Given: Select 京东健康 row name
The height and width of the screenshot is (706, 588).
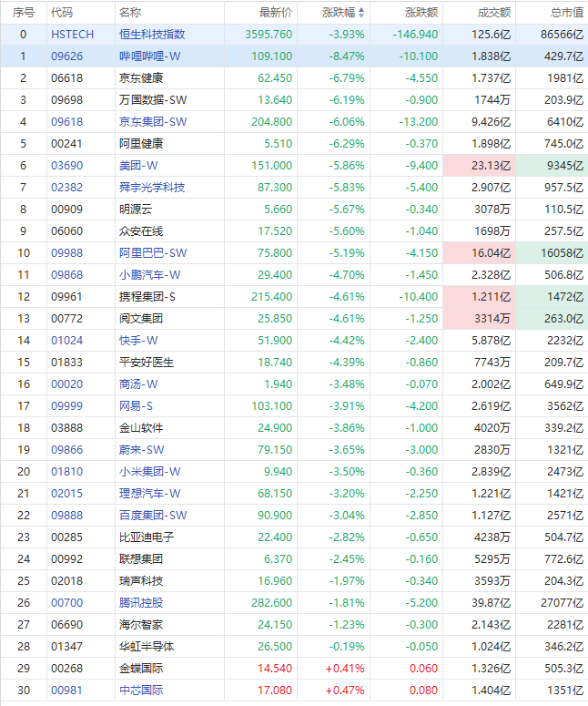Looking at the screenshot, I should tap(141, 78).
